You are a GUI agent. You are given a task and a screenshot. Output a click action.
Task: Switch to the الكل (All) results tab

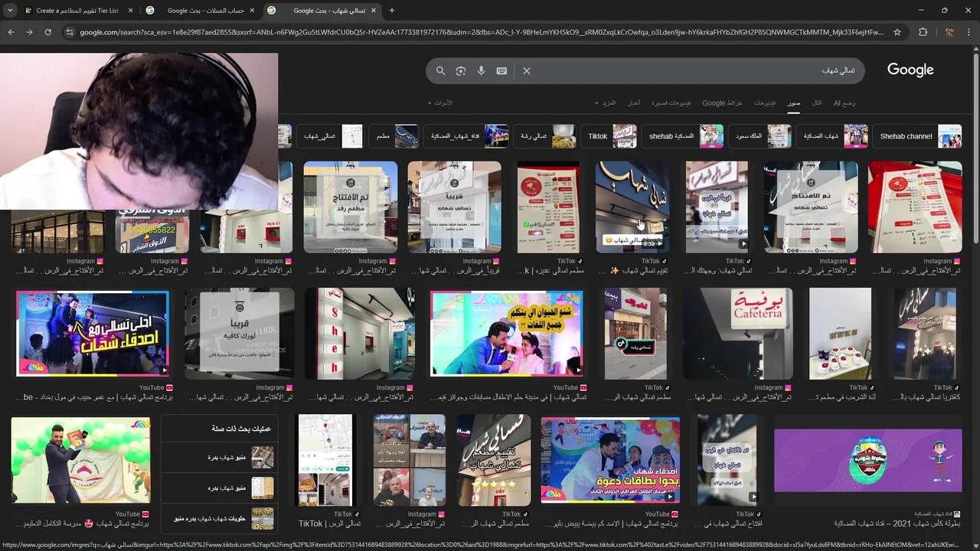pos(817,103)
